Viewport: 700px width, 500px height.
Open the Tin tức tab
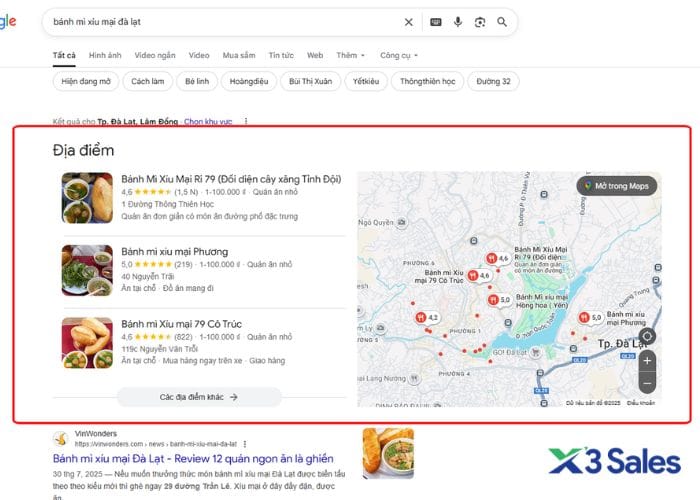(281, 55)
